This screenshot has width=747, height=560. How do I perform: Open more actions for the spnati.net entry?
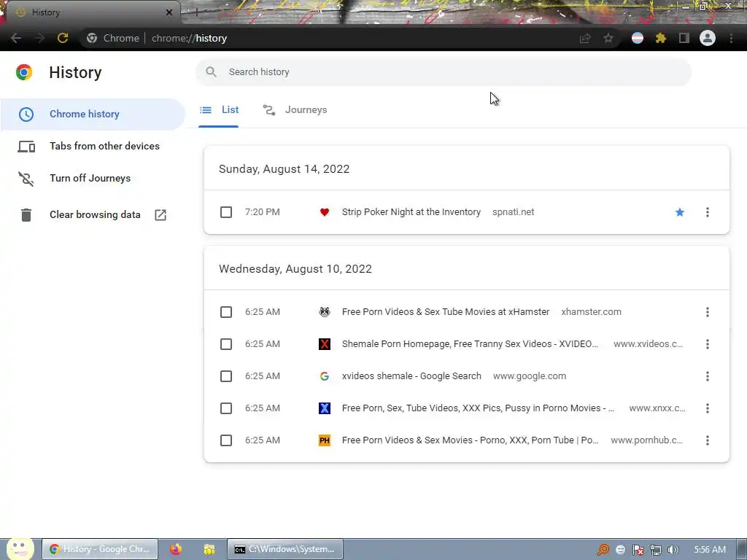tap(708, 212)
